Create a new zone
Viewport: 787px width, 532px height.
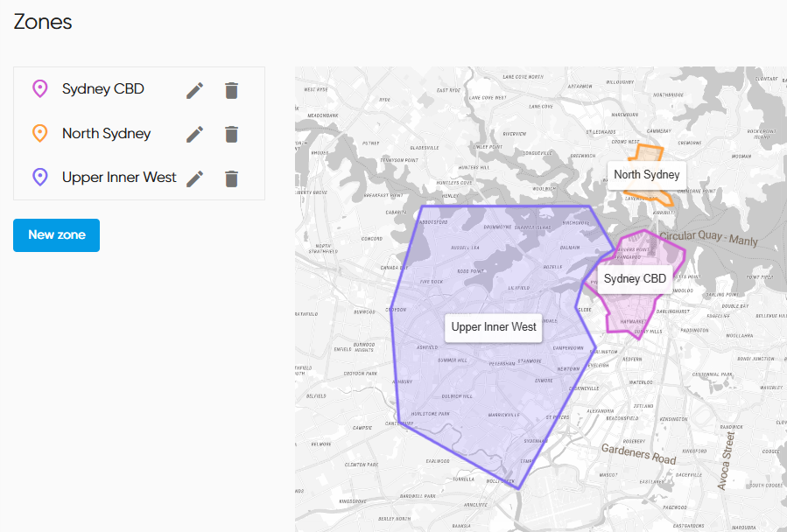pyautogui.click(x=56, y=235)
